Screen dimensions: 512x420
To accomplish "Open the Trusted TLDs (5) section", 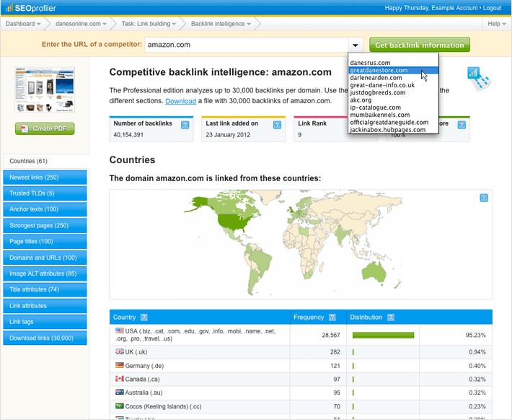I will [x=45, y=193].
